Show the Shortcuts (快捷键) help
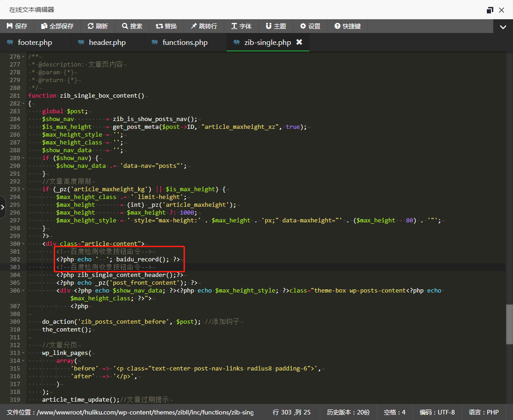Viewport: 513px width, 420px height. point(347,26)
